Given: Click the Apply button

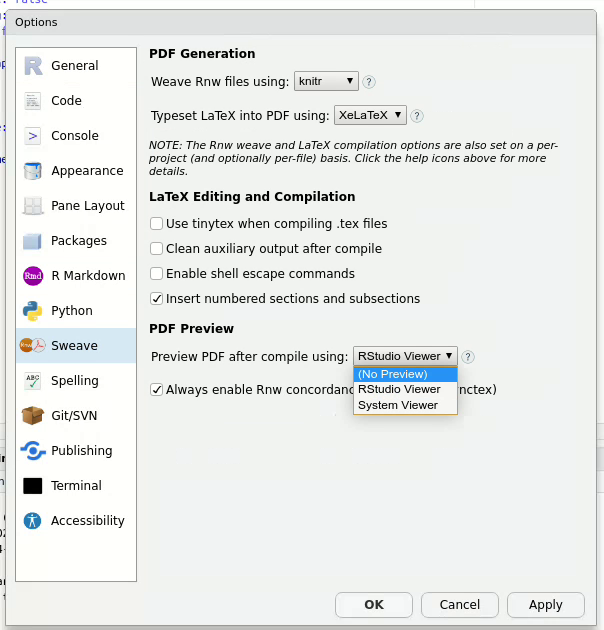Looking at the screenshot, I should click(x=546, y=604).
